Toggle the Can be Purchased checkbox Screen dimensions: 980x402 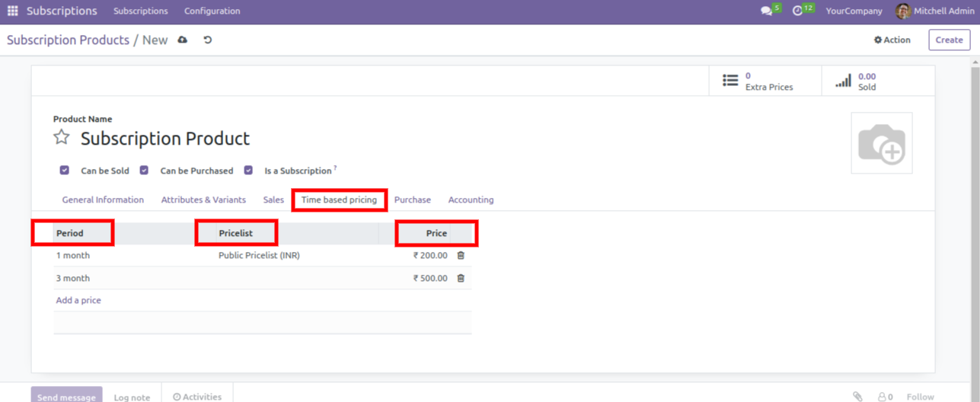coord(144,171)
